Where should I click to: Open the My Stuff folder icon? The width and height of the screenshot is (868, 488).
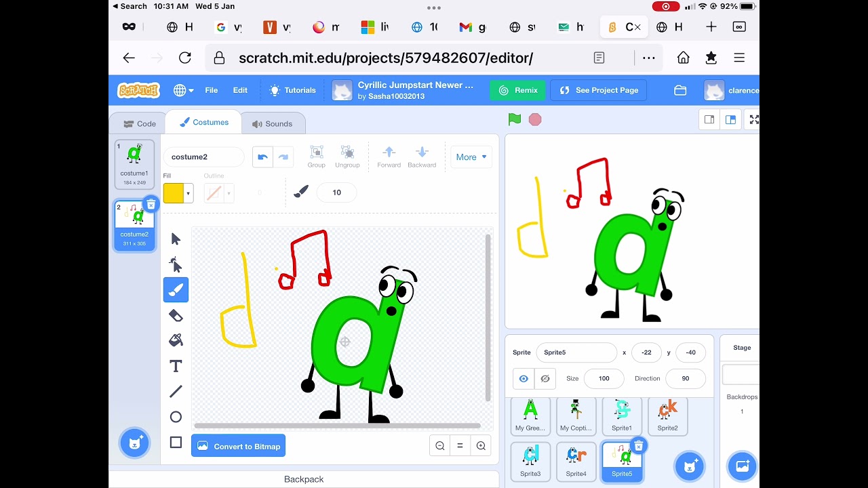(680, 90)
